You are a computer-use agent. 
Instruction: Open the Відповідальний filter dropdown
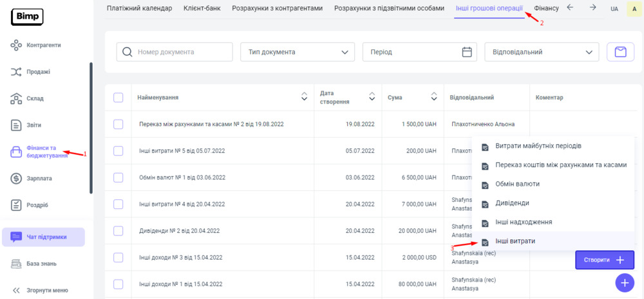[541, 52]
